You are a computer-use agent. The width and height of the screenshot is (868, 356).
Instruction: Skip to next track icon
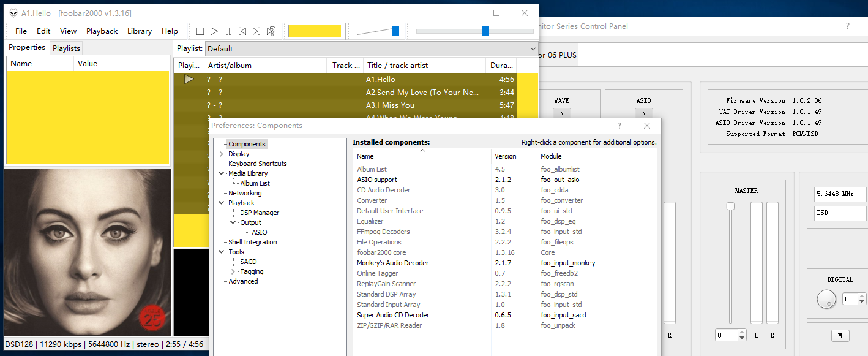(256, 31)
